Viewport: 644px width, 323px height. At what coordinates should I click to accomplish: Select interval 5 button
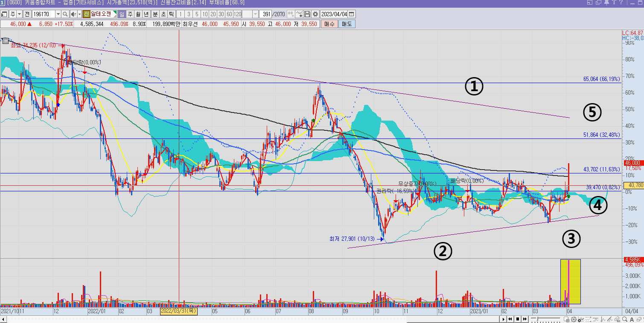click(197, 14)
